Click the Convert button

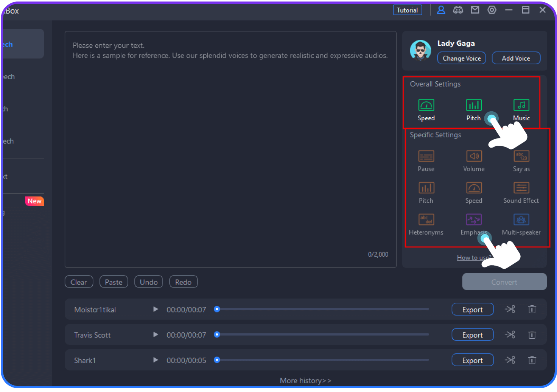coord(504,282)
